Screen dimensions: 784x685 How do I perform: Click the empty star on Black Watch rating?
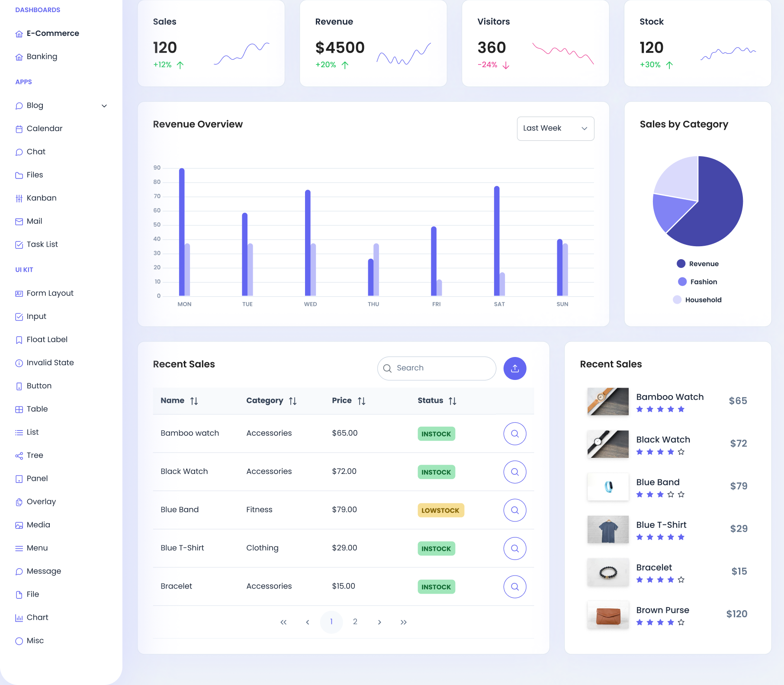pos(681,451)
